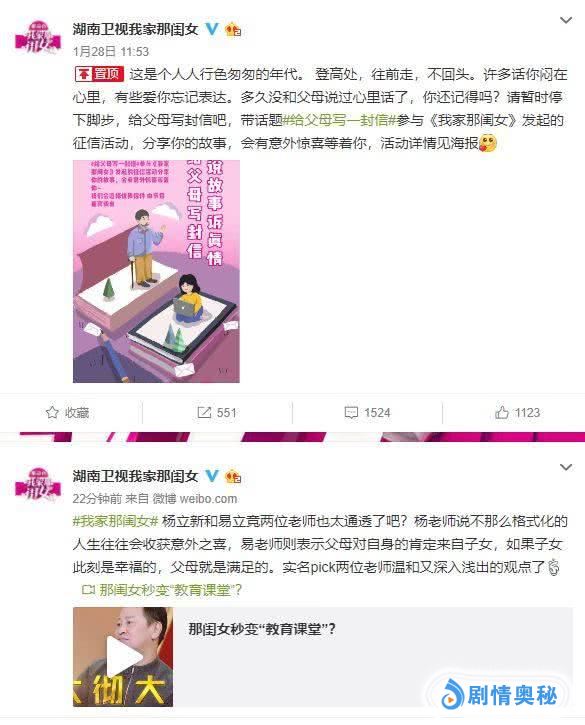Viewport: 585px width, 725px height.
Task: Like the pinned post showing 1123
Action: [x=517, y=412]
